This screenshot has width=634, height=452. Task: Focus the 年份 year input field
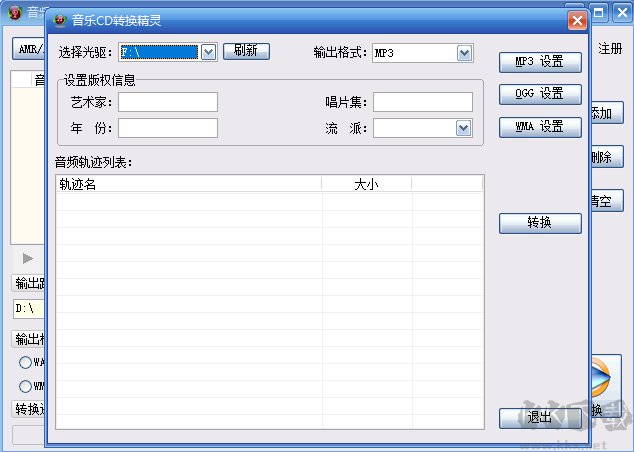(x=168, y=128)
